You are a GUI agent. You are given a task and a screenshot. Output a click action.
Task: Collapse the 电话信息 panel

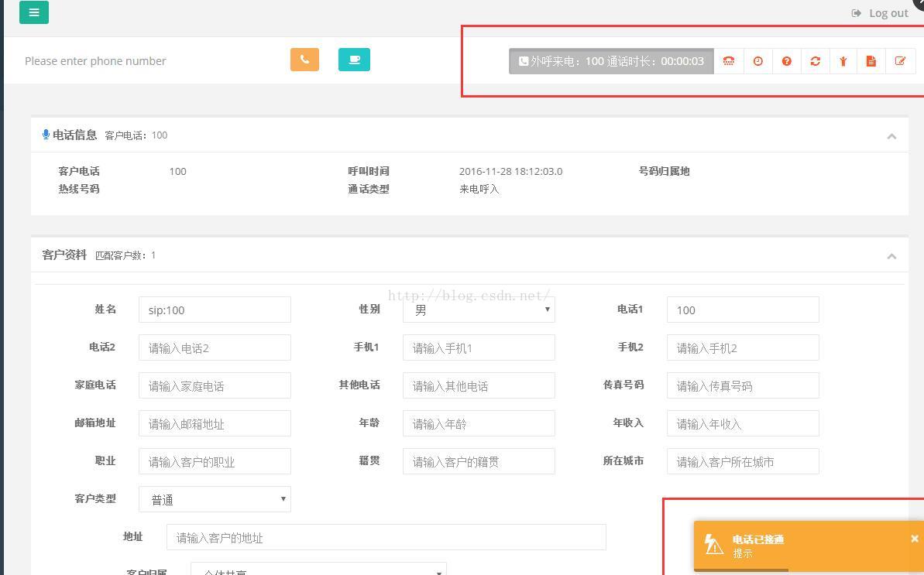pyautogui.click(x=891, y=136)
